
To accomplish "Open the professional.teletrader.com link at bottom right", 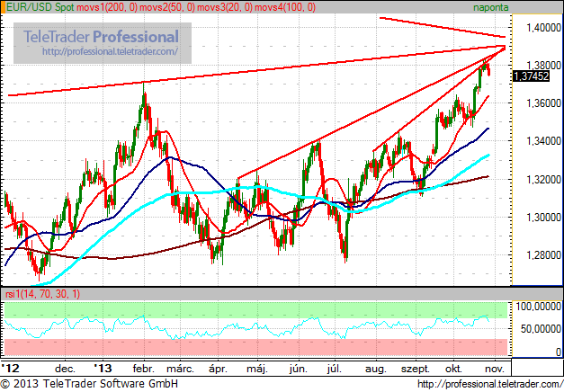I will point(489,384).
